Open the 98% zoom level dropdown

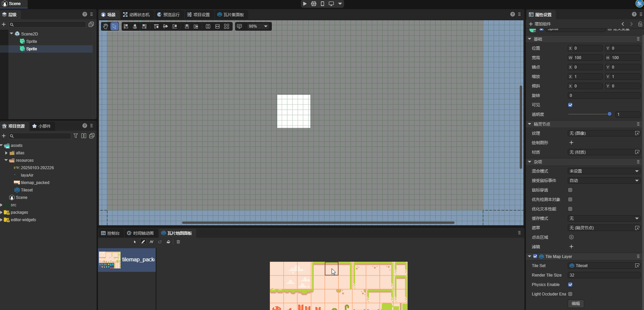266,26
